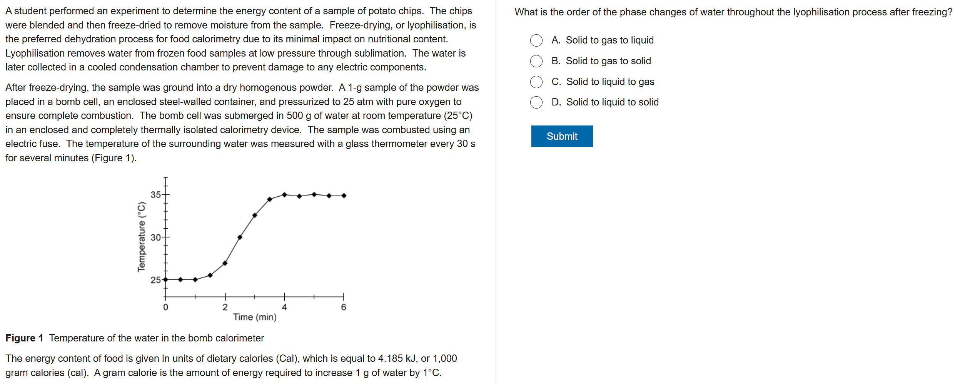Click the "Time (min)" x-axis label
The image size is (980, 383).
coord(255,317)
